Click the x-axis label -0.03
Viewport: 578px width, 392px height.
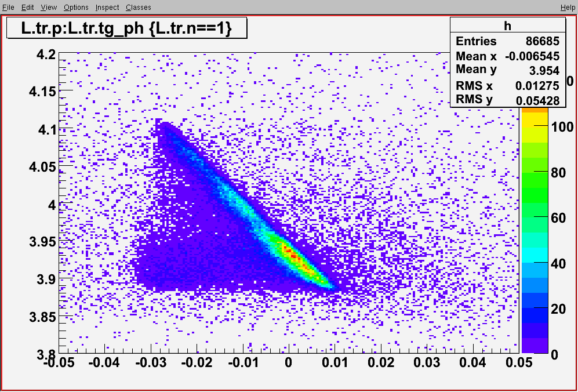tap(151, 363)
